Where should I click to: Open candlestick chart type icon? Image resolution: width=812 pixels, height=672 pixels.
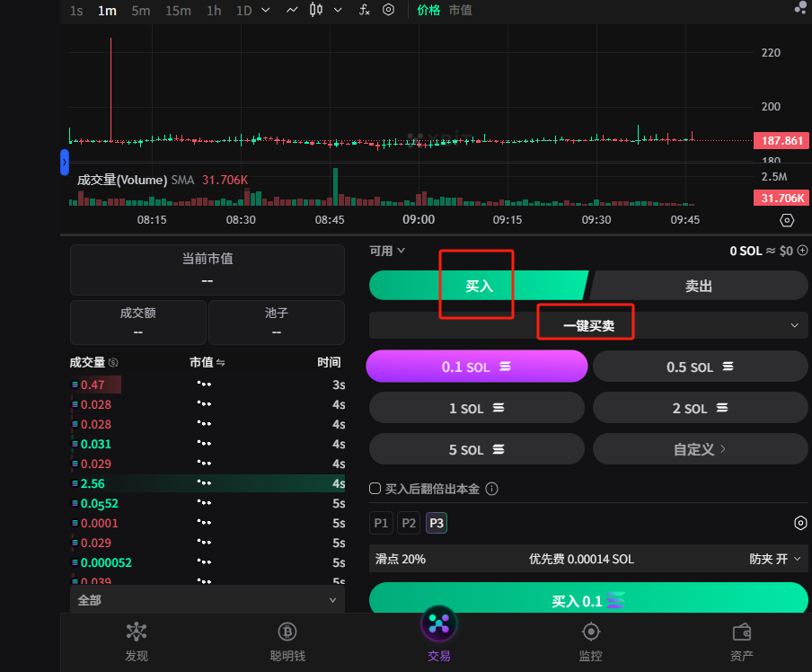click(316, 10)
